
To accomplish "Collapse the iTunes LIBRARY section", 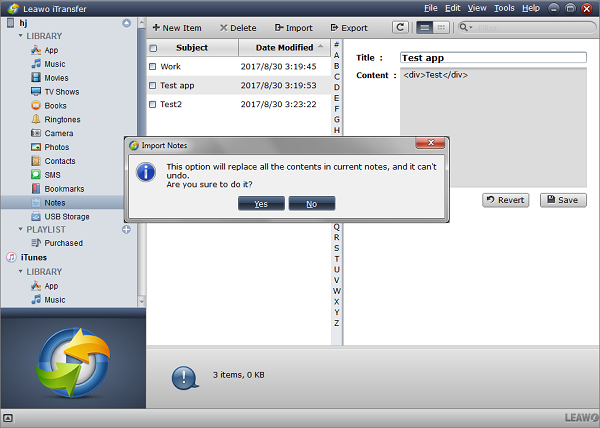I will point(21,272).
